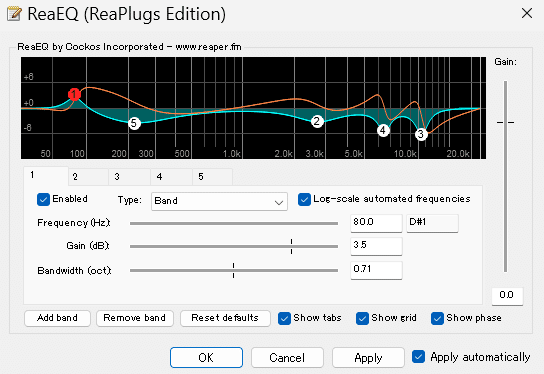Uncheck the Enabled checkbox for band 1
This screenshot has height=374, width=544.
[43, 199]
